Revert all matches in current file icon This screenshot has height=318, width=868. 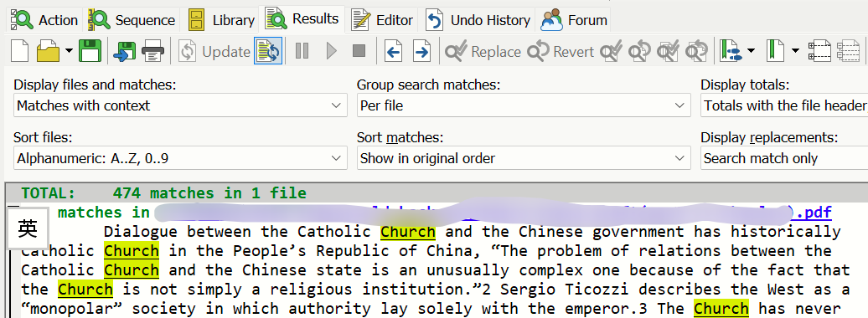pos(639,51)
